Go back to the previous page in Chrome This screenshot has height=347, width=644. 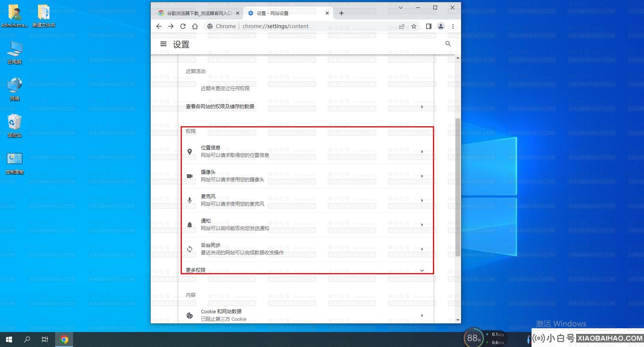[x=159, y=26]
